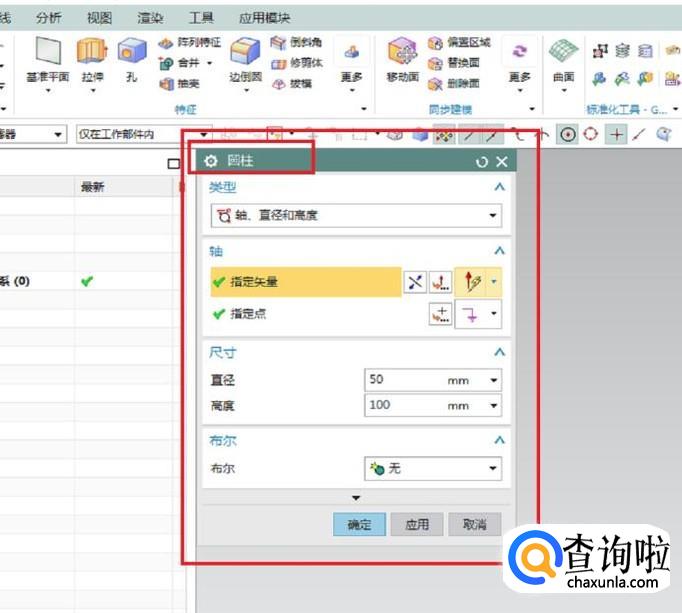This screenshot has height=613, width=682.
Task: Click the Pattern Feature (阵列特征) command
Action: tap(191, 42)
